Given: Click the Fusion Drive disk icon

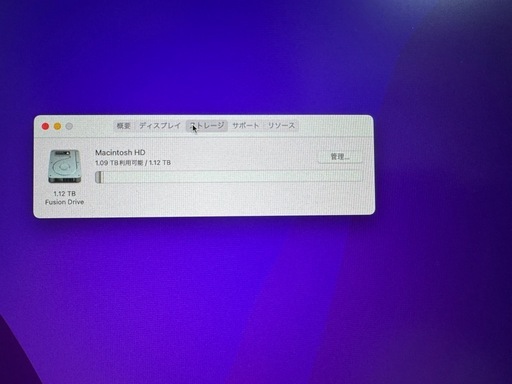Looking at the screenshot, I should click(x=64, y=166).
